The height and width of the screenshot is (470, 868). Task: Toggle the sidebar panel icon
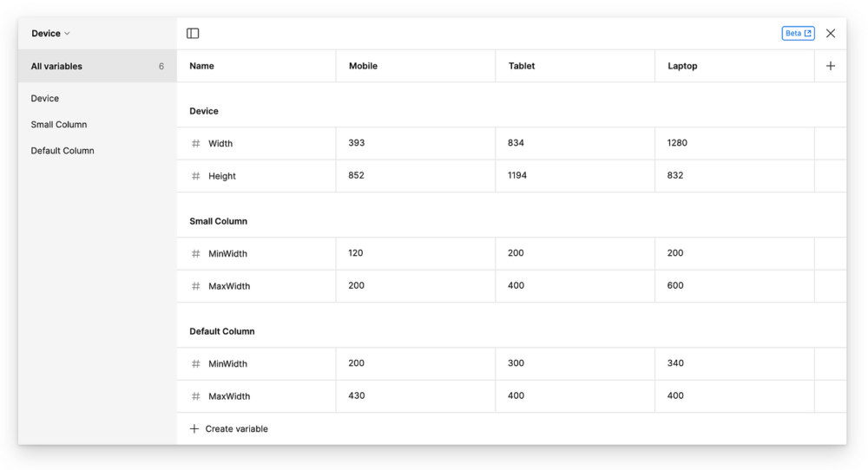tap(193, 34)
